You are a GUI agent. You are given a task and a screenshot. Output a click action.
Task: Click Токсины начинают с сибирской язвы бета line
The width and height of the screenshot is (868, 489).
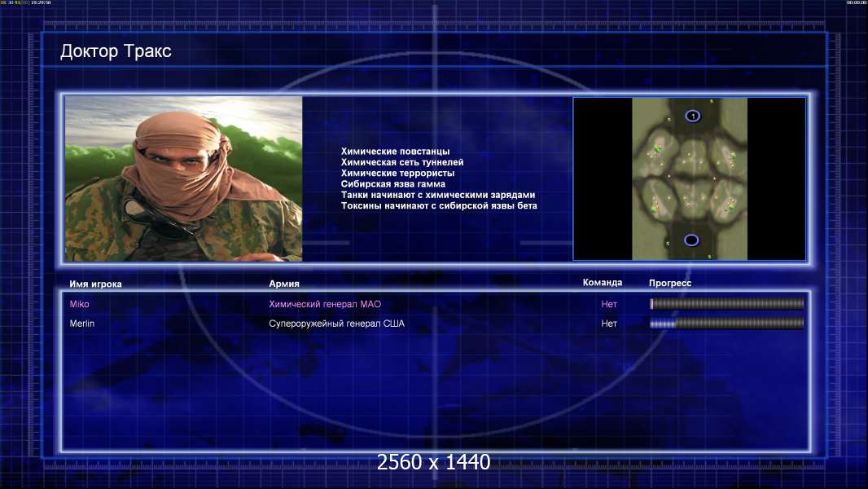pyautogui.click(x=439, y=205)
